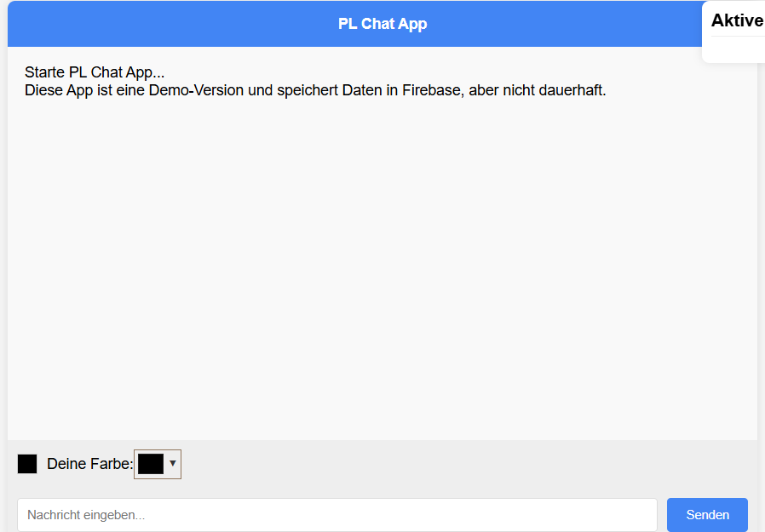This screenshot has width=765, height=532.
Task: Click the Starte PL Chat App line
Action: 95,73
